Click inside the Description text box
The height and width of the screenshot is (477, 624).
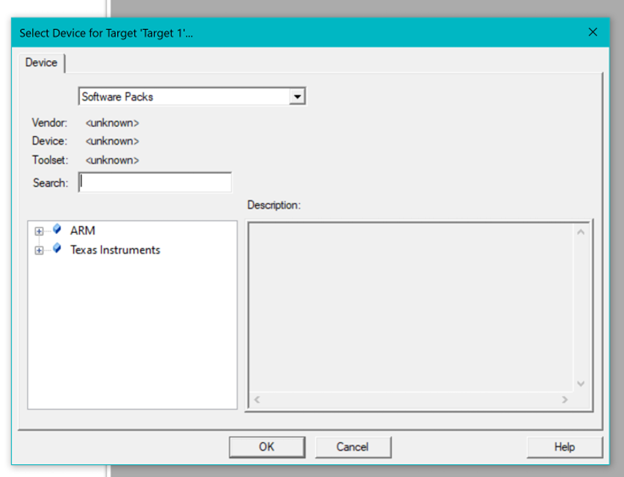click(410, 305)
